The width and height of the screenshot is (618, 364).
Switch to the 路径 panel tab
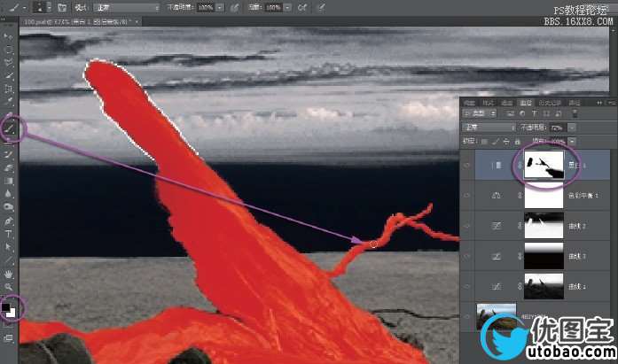pos(575,103)
